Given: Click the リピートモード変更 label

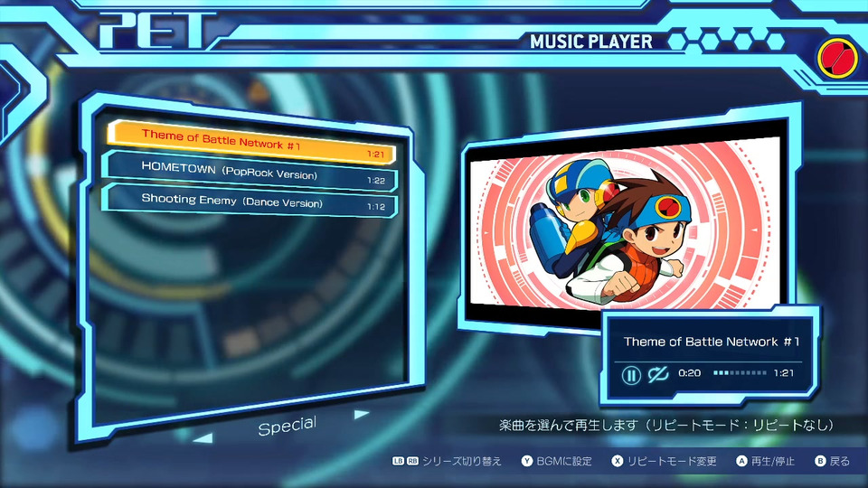Looking at the screenshot, I should (672, 461).
